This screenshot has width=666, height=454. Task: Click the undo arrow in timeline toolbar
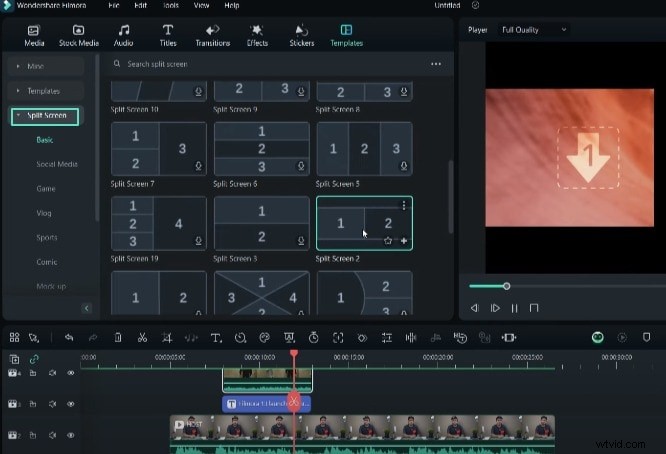(x=69, y=338)
